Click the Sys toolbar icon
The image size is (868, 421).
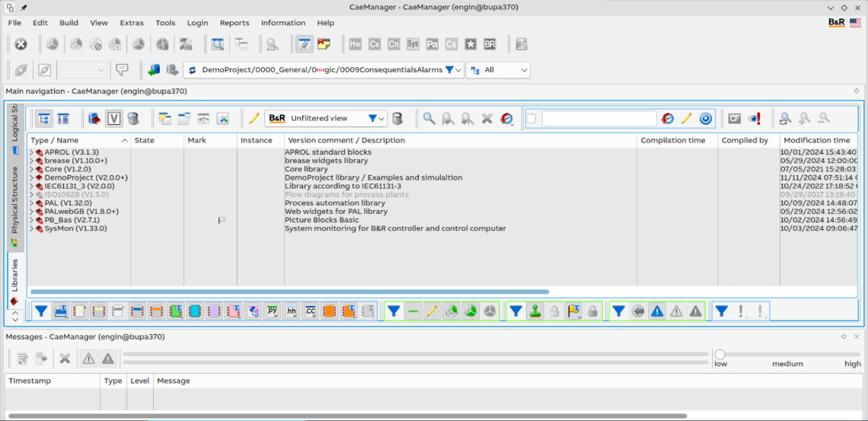pos(413,44)
